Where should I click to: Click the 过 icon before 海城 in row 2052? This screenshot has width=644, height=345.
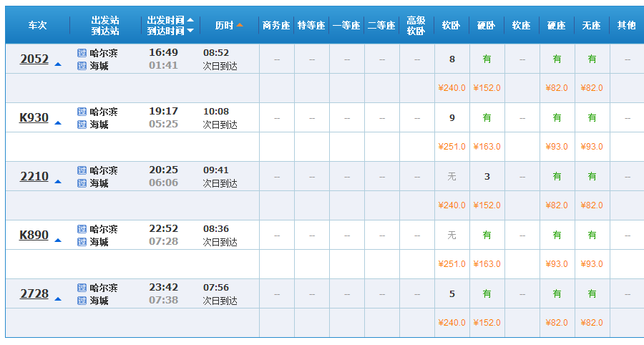82,66
